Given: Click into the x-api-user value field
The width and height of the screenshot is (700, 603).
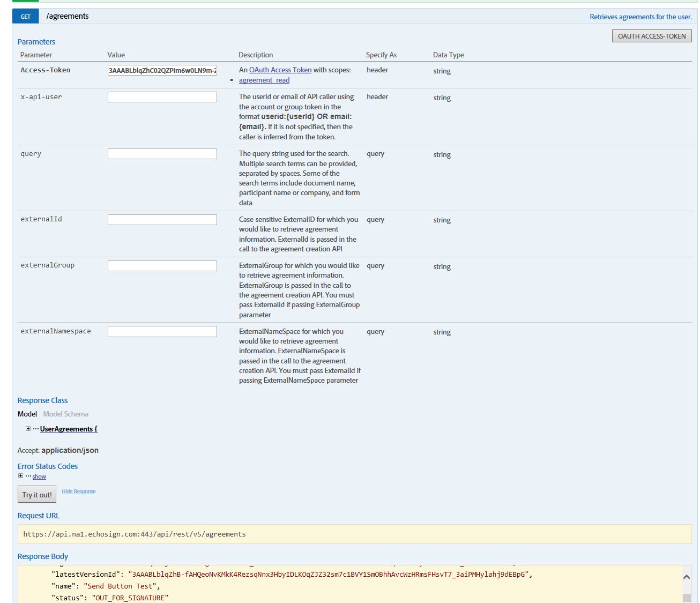Looking at the screenshot, I should (x=162, y=96).
